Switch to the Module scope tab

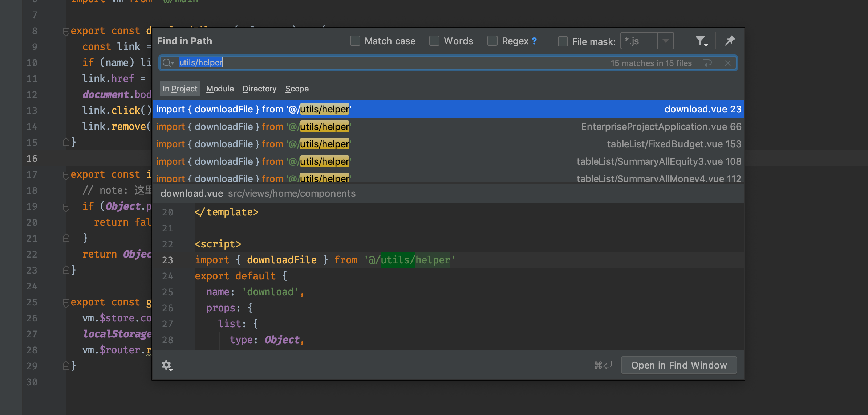pos(220,89)
